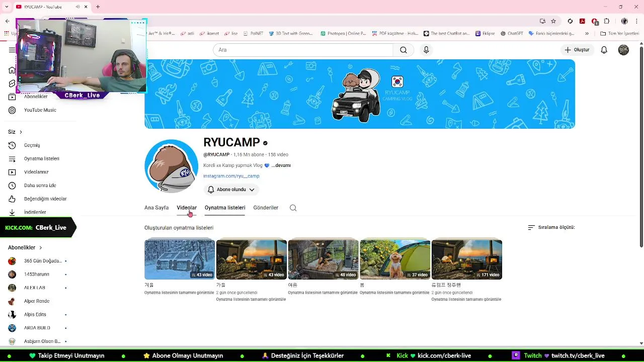
Task: Click the install app icon in address bar
Action: click(542, 21)
